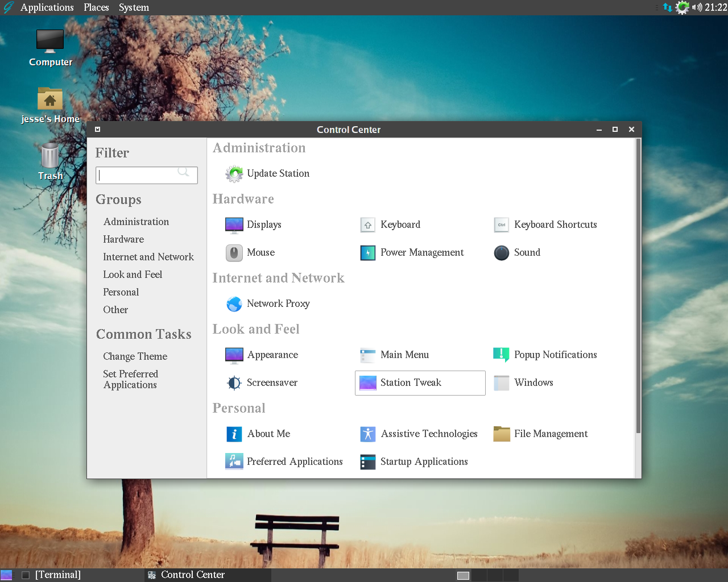Screen dimensions: 728x582
Task: Click Set Preferred Applications task
Action: tap(131, 379)
